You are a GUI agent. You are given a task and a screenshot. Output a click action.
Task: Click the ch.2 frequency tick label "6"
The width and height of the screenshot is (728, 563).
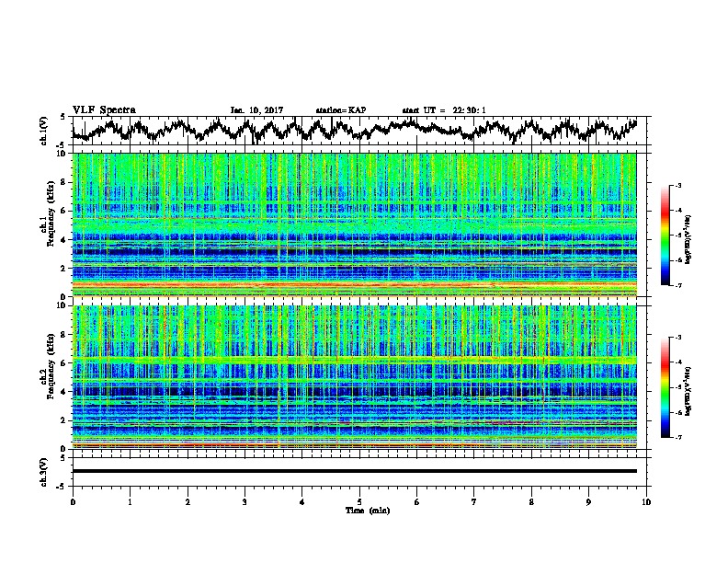click(x=64, y=363)
